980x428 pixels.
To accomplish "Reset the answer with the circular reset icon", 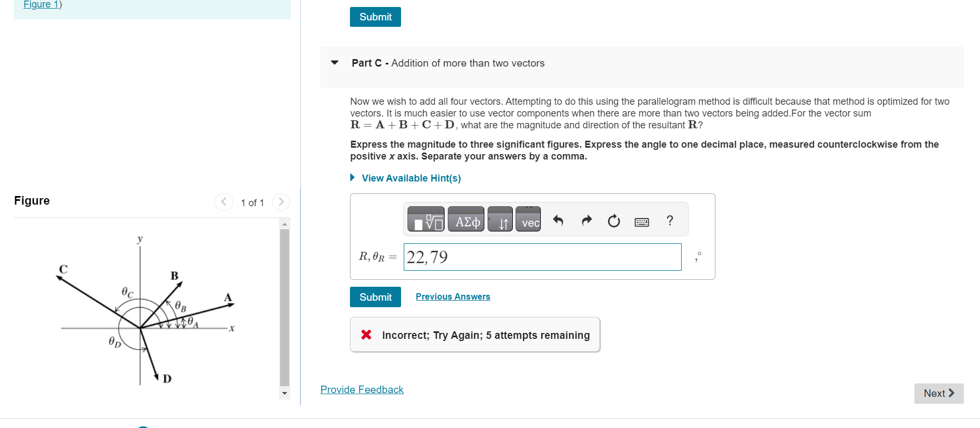I will point(614,220).
